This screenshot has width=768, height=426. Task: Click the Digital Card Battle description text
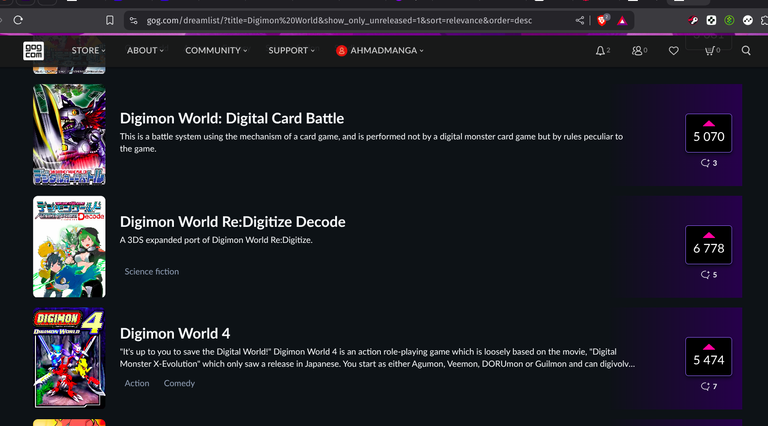371,142
